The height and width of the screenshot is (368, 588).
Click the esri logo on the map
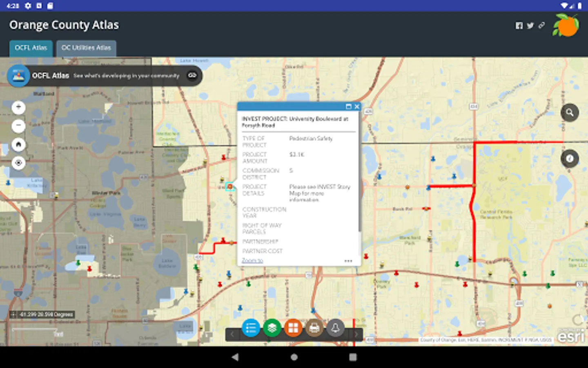pos(571,336)
